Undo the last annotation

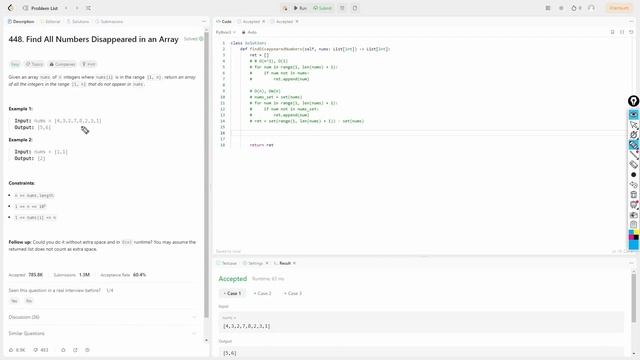[x=633, y=184]
